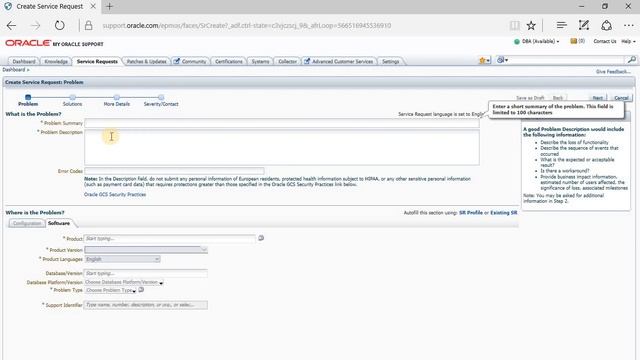Expand the Product Version dropdown
Screen dimensions: 640x360
pos(204,249)
